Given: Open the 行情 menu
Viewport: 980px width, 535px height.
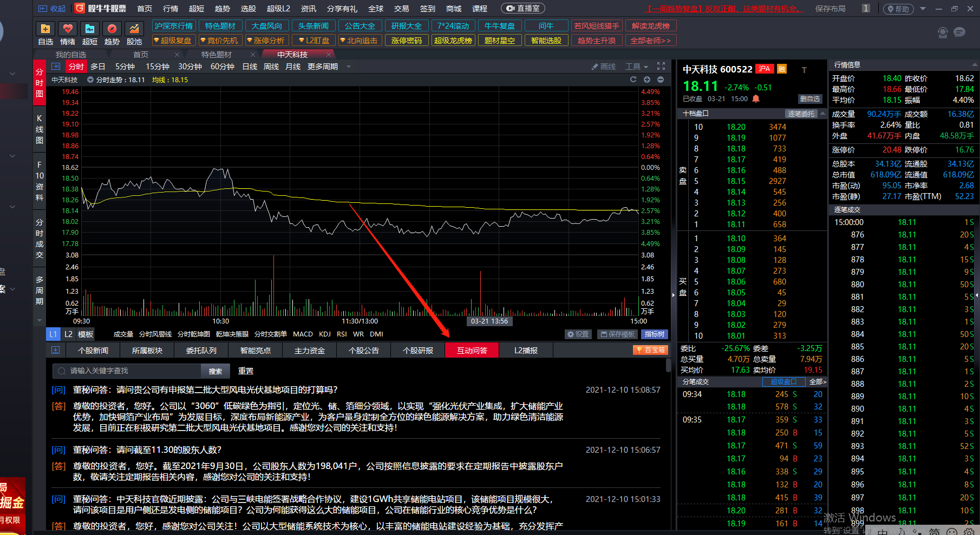Looking at the screenshot, I should pos(171,9).
